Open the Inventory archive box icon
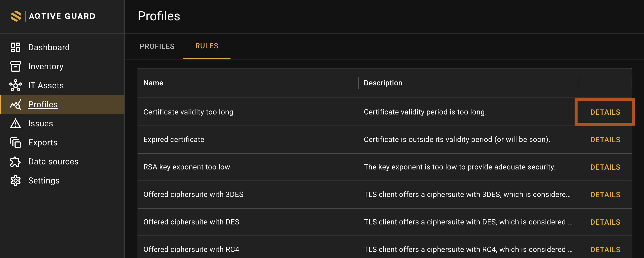644x258 pixels. tap(16, 66)
